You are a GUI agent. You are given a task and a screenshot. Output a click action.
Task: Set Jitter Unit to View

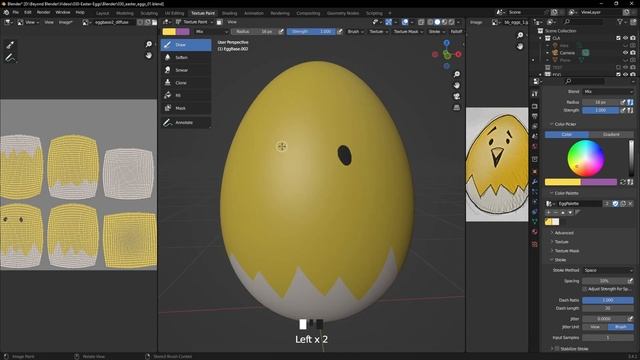point(595,327)
